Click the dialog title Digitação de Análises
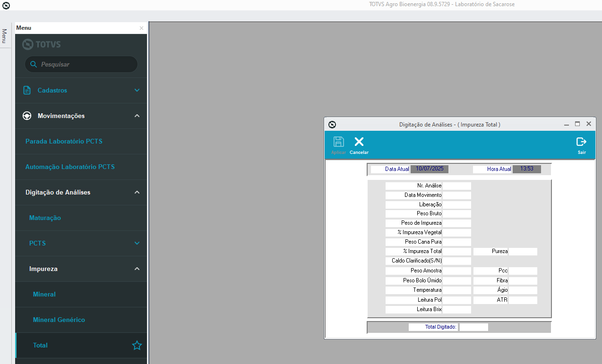 coord(450,125)
